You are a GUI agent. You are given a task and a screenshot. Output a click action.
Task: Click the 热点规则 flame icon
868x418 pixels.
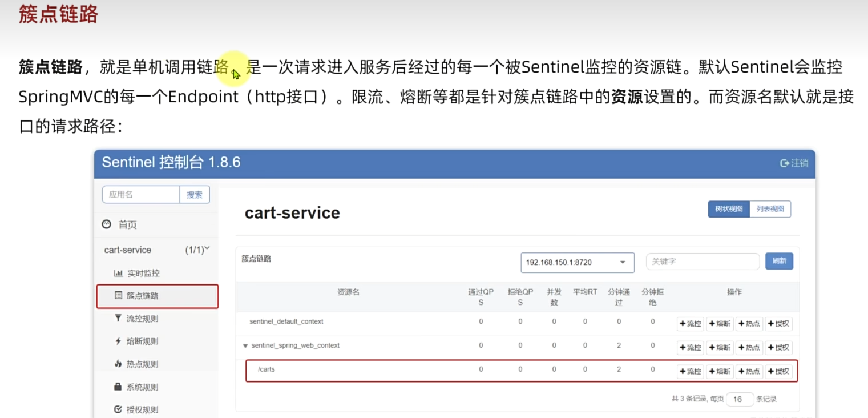coord(118,364)
